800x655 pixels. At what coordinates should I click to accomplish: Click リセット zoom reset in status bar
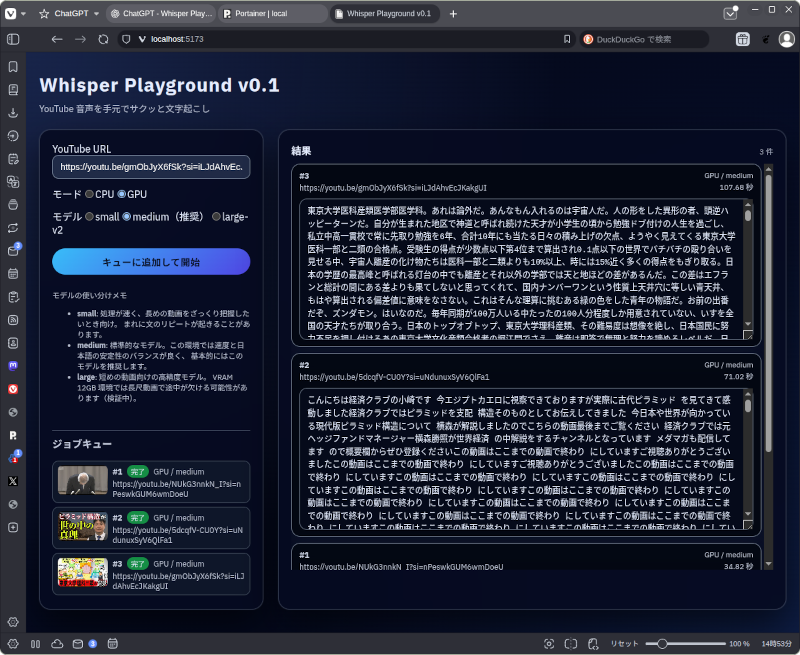pos(624,644)
